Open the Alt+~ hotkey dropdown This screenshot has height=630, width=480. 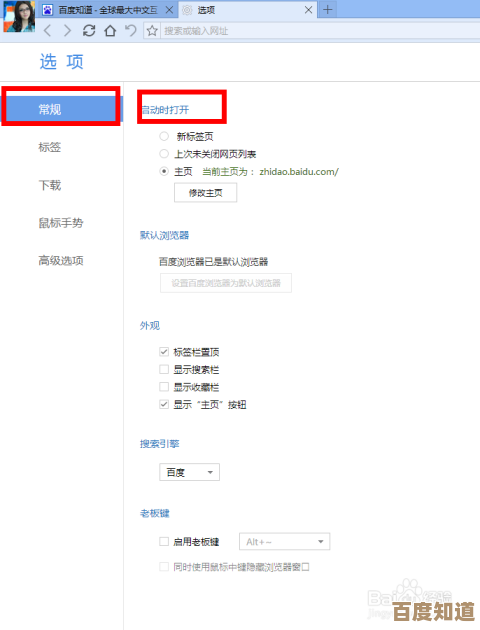click(x=284, y=542)
